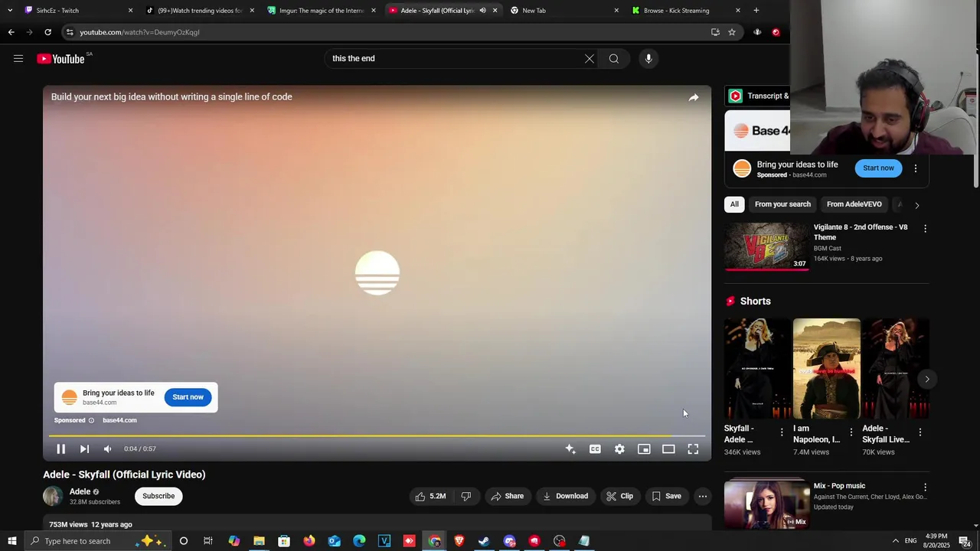Screen dimensions: 980x551
Task: Open the Skyfall - Adele short
Action: tap(758, 369)
